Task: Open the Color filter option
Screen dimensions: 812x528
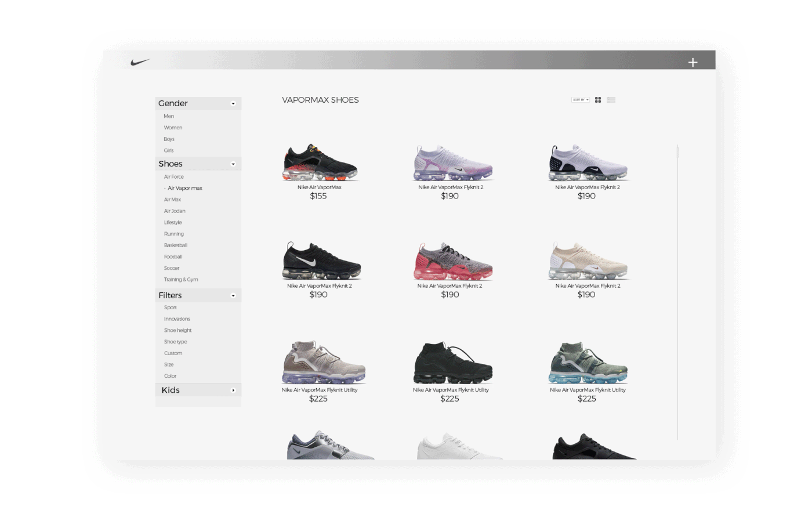Action: [x=170, y=376]
